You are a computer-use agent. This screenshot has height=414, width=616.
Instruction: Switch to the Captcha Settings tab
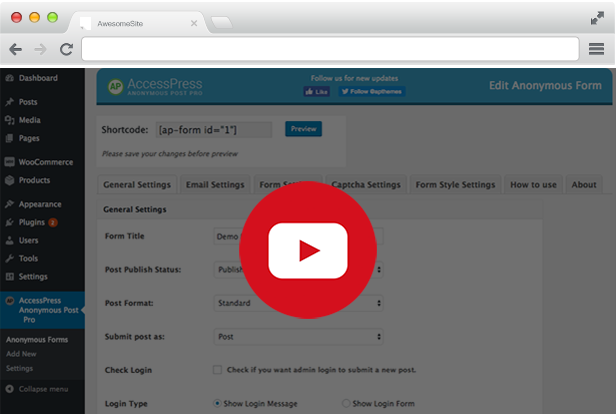(366, 185)
